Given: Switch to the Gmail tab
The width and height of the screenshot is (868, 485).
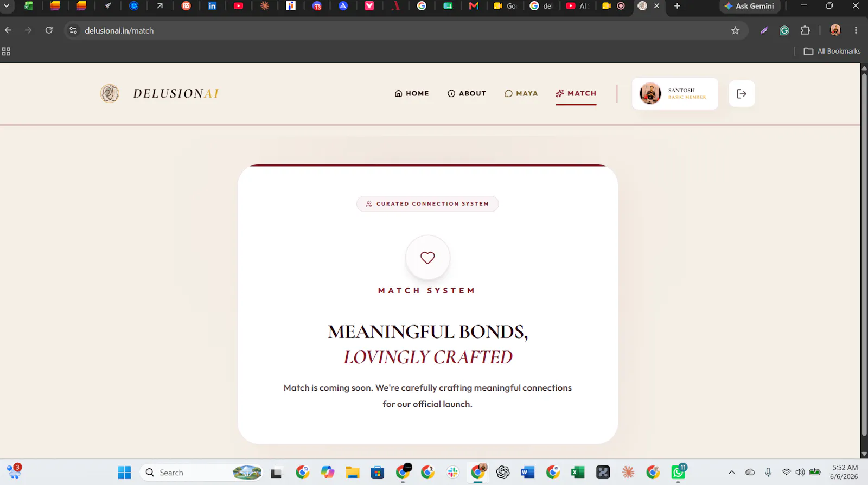Looking at the screenshot, I should 474,6.
